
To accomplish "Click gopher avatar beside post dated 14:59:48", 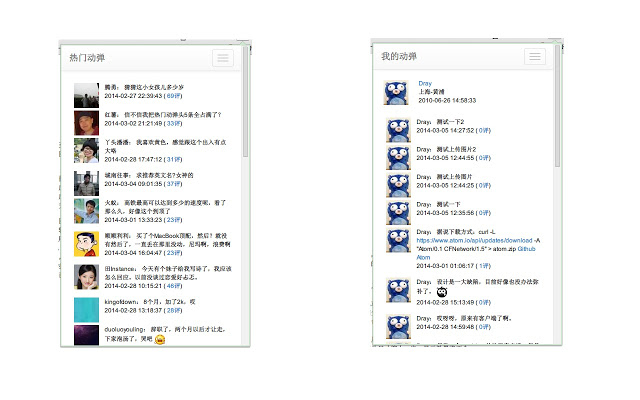I will click(x=398, y=327).
